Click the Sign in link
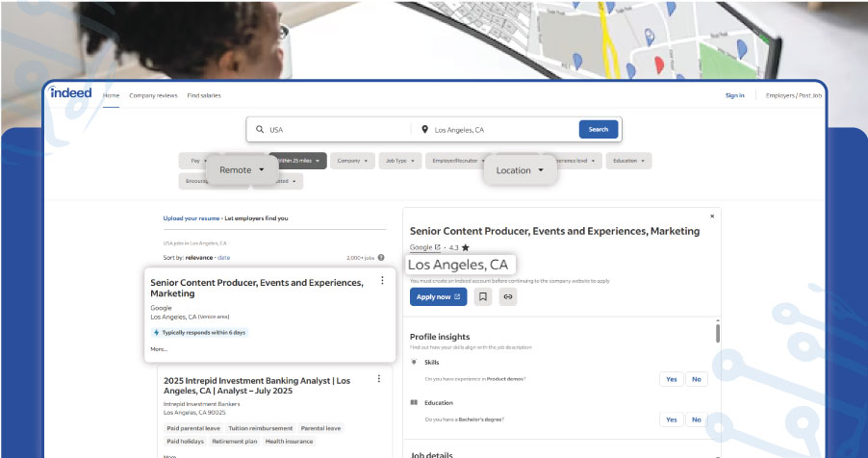This screenshot has height=458, width=868. [x=734, y=96]
